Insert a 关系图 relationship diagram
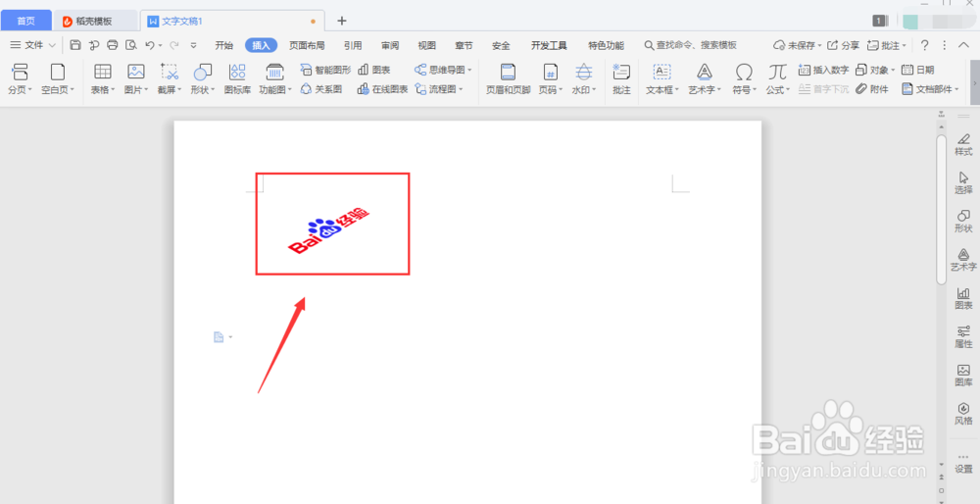Screen dimensions: 980x504 (x=321, y=89)
